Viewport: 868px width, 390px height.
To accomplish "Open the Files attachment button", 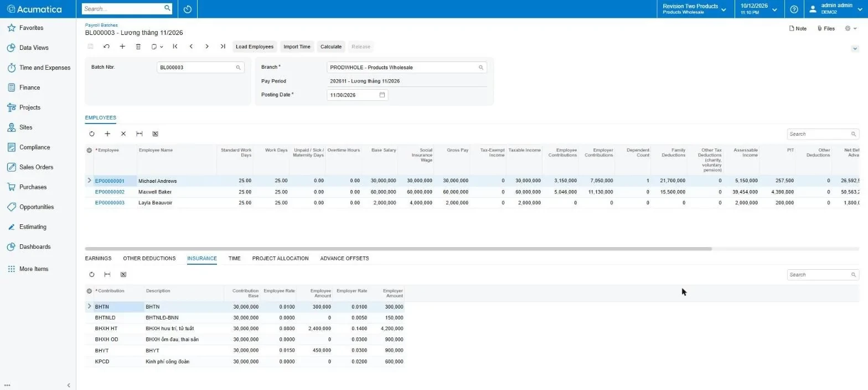I will click(x=826, y=28).
